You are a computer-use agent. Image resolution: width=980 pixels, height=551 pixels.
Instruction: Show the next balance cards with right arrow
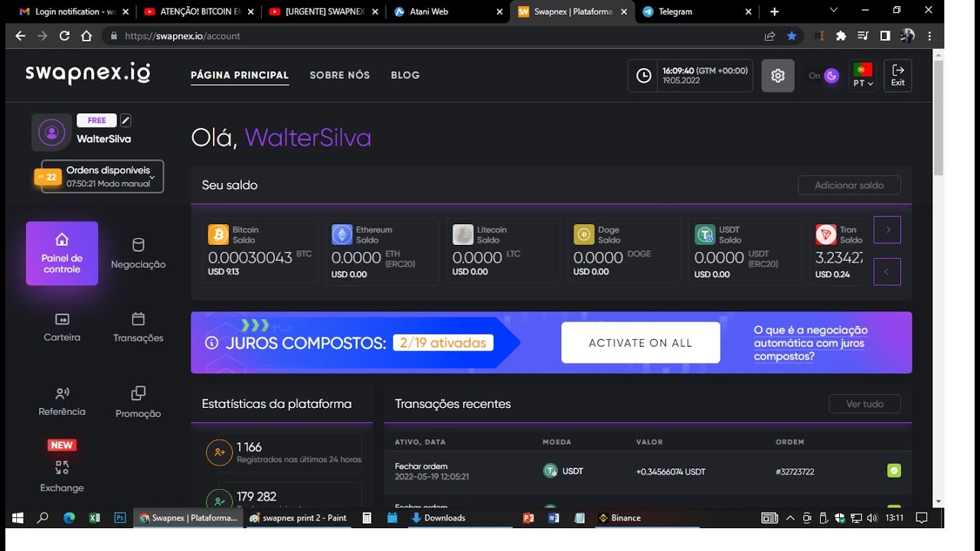pyautogui.click(x=887, y=230)
